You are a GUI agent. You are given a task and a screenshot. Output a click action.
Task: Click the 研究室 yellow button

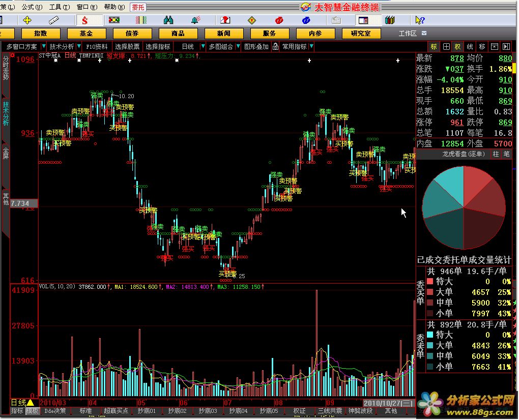(x=361, y=34)
